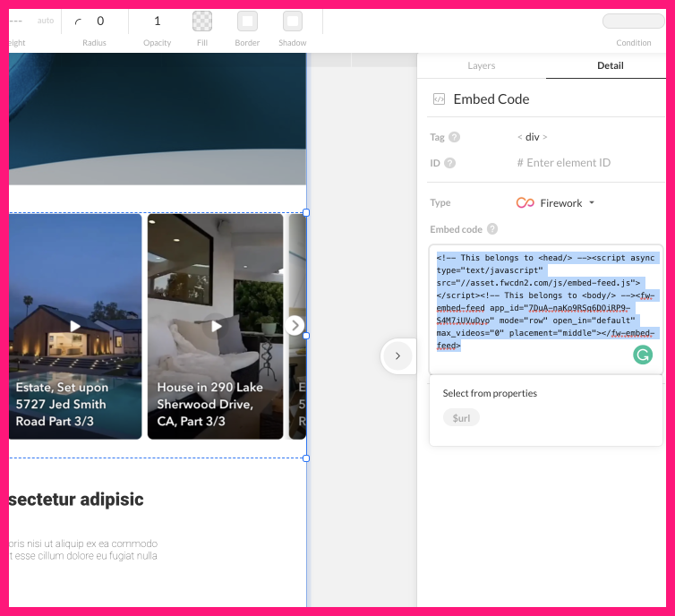Viewport: 675px width, 616px height.
Task: Click the Firework logo icon
Action: 525,202
